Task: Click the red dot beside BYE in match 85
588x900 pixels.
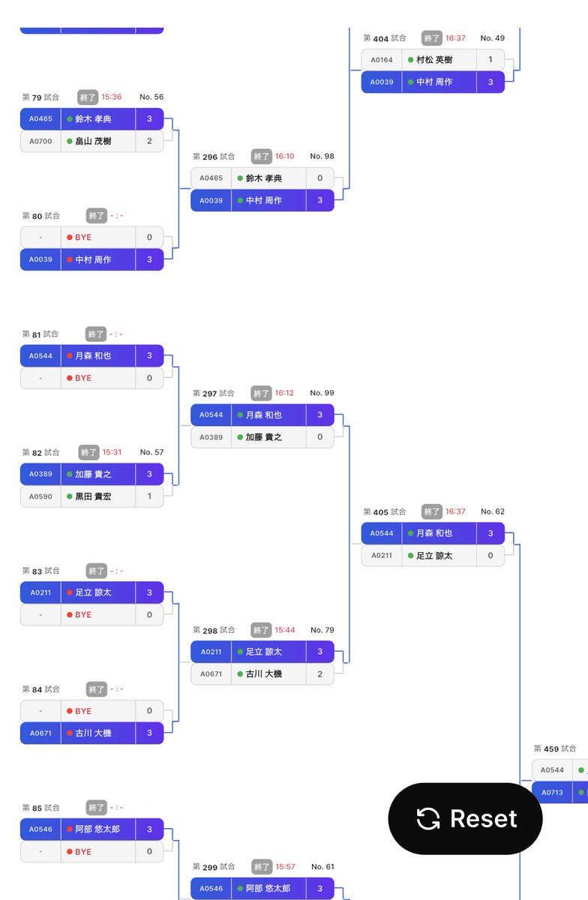Action: (x=69, y=852)
